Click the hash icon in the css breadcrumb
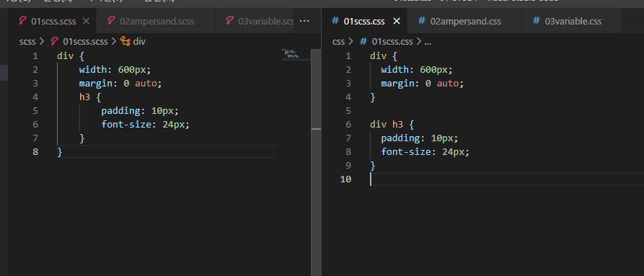The height and width of the screenshot is (276, 644). point(363,41)
